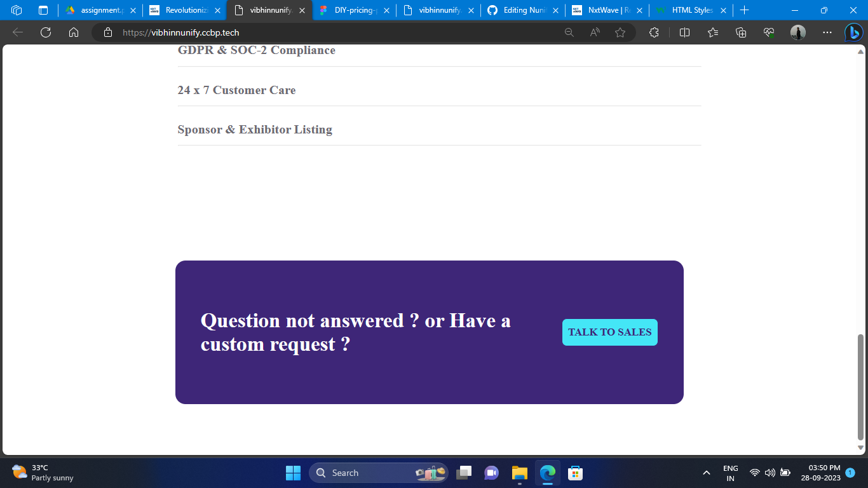Open Bing Copilot sidebar

(853, 32)
